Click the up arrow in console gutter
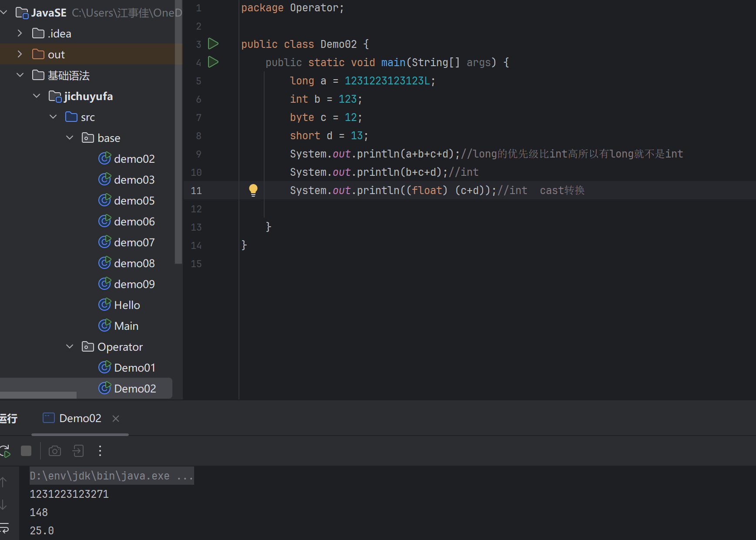This screenshot has height=540, width=756. pos(3,482)
